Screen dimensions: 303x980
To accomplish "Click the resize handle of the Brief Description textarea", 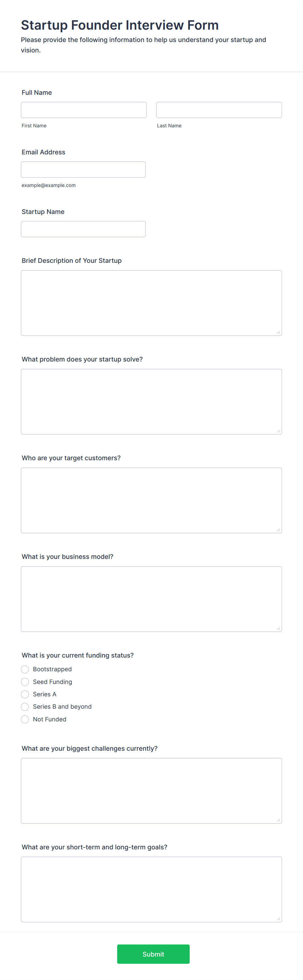I will click(x=278, y=333).
